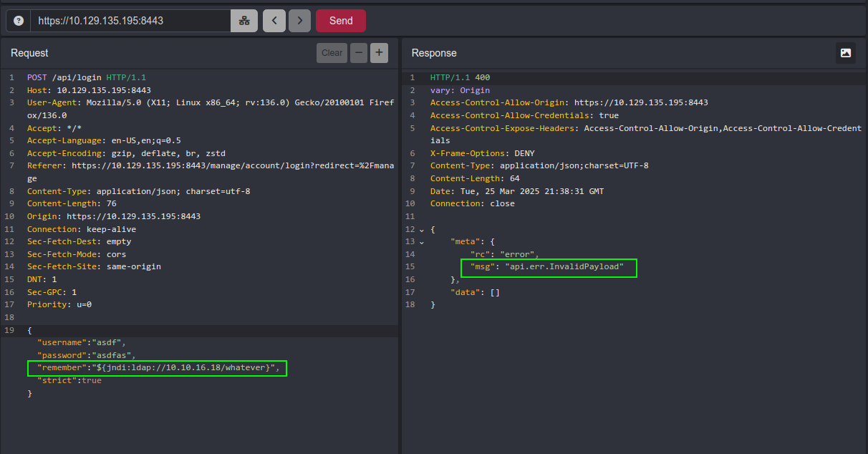The height and width of the screenshot is (454, 868).
Task: Send the request
Action: click(341, 21)
